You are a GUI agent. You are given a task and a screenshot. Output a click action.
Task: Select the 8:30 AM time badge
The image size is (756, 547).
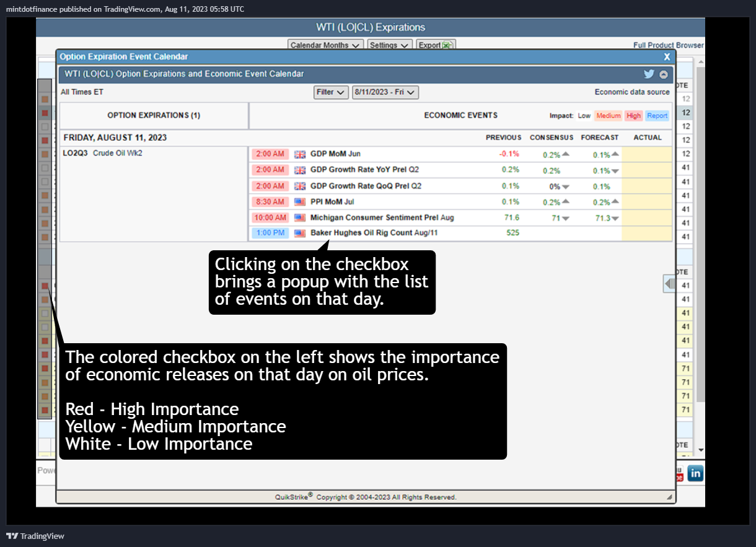click(x=270, y=202)
